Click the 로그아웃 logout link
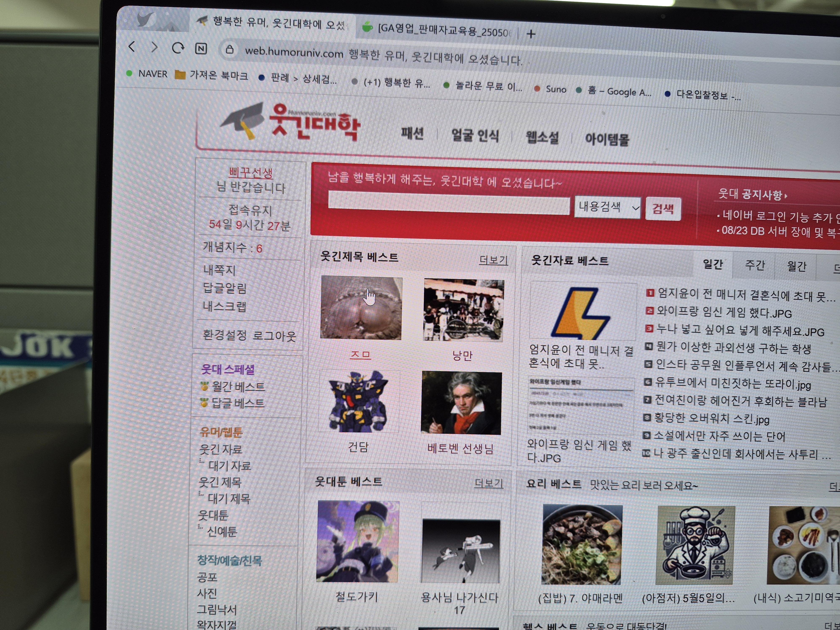This screenshot has height=630, width=840. pyautogui.click(x=274, y=336)
